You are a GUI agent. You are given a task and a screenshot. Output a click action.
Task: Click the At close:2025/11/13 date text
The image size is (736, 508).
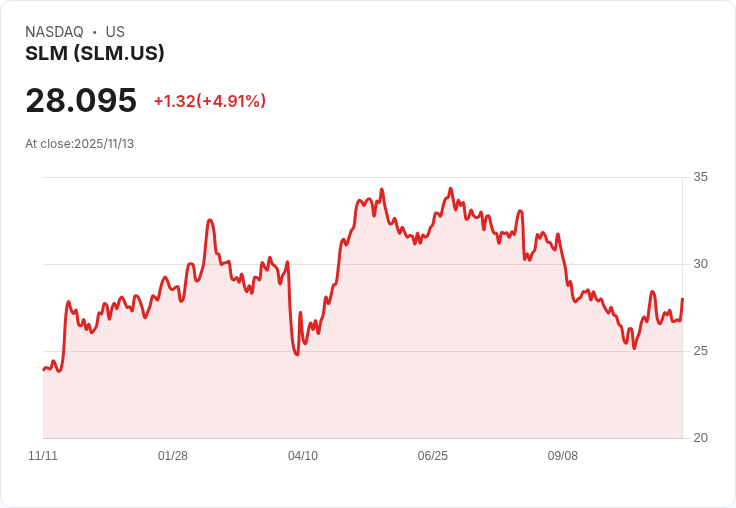(x=79, y=144)
